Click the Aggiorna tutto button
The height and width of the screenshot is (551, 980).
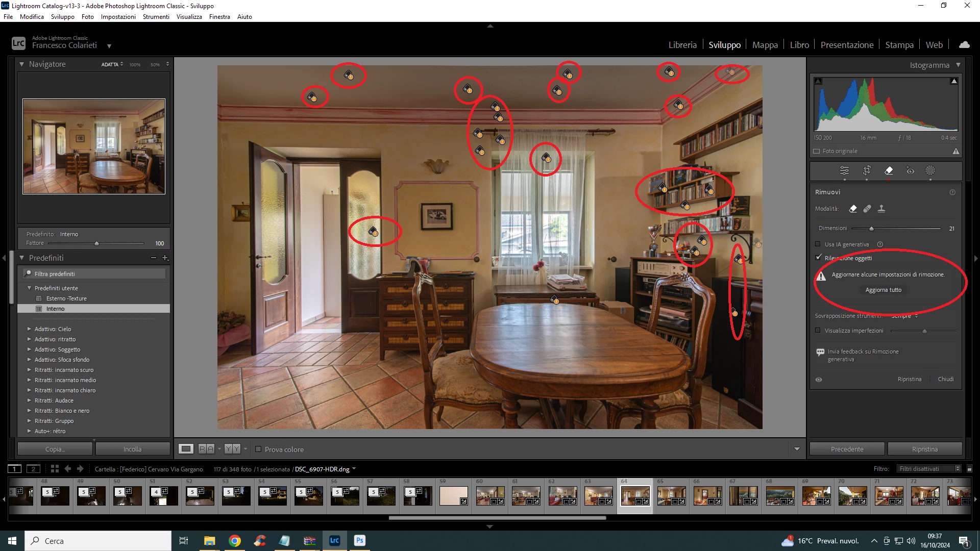point(883,290)
